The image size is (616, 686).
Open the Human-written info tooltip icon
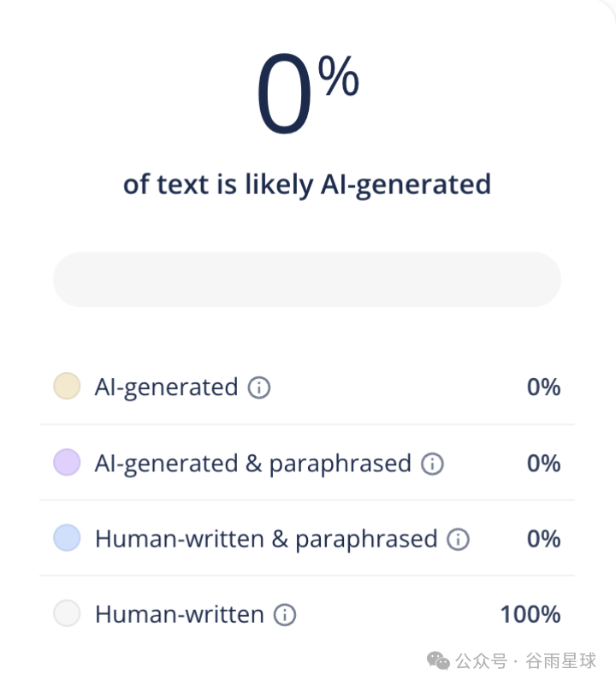[285, 615]
